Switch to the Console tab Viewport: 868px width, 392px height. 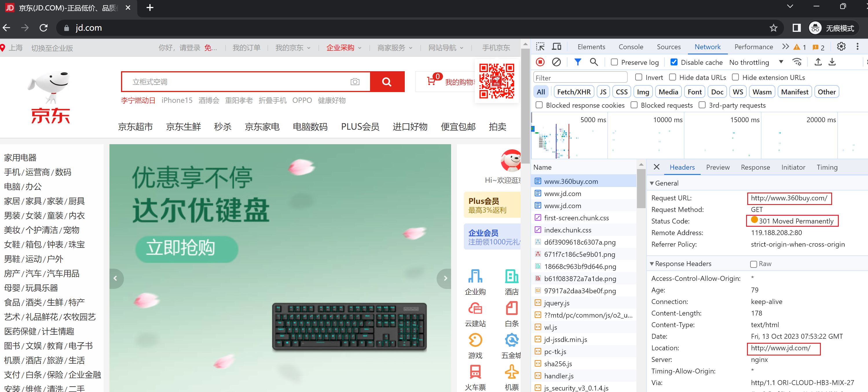click(x=631, y=47)
